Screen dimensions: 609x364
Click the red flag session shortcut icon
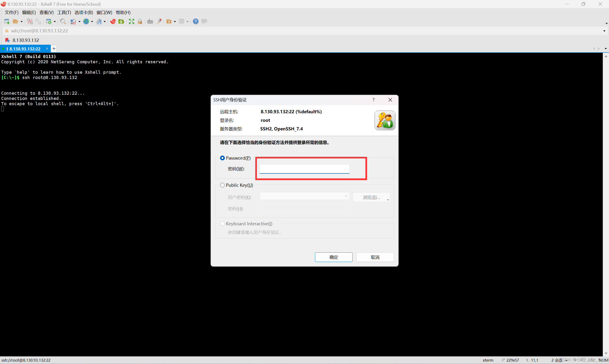click(7, 40)
